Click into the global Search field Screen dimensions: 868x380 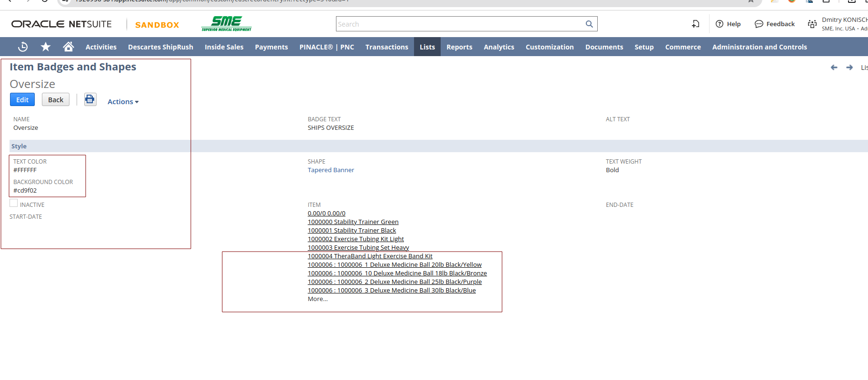[459, 24]
